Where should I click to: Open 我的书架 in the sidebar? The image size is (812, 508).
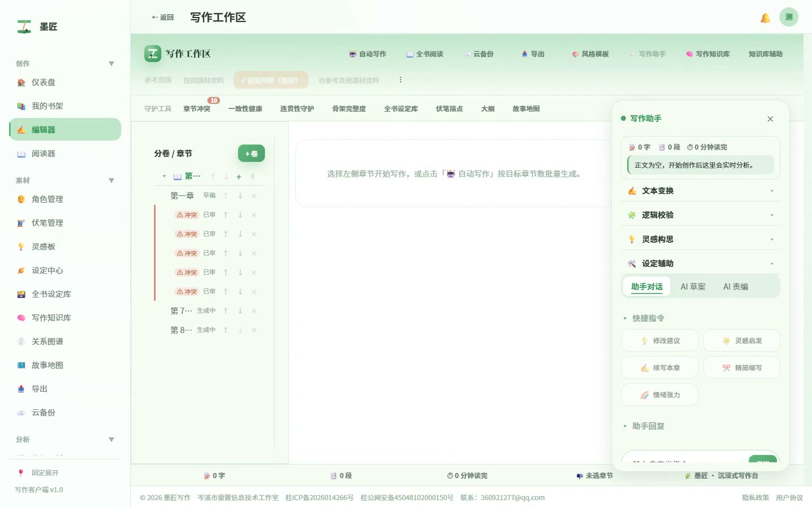[65, 106]
